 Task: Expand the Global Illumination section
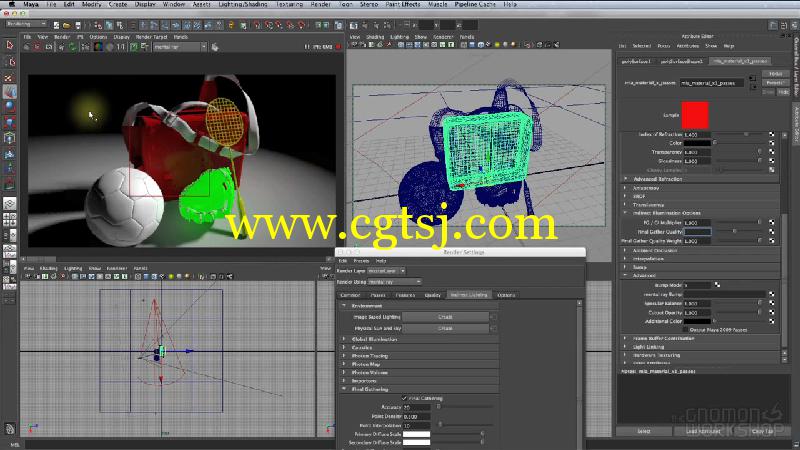click(x=344, y=339)
